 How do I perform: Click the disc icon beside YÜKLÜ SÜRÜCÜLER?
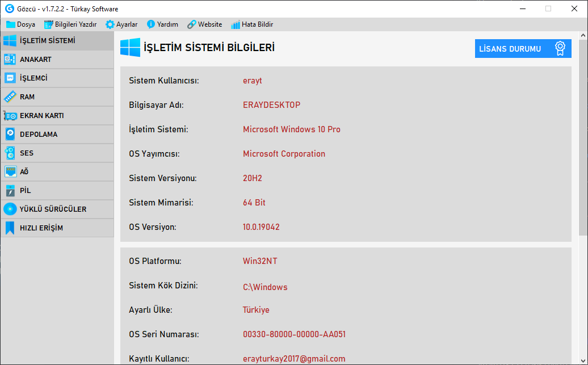(10, 209)
